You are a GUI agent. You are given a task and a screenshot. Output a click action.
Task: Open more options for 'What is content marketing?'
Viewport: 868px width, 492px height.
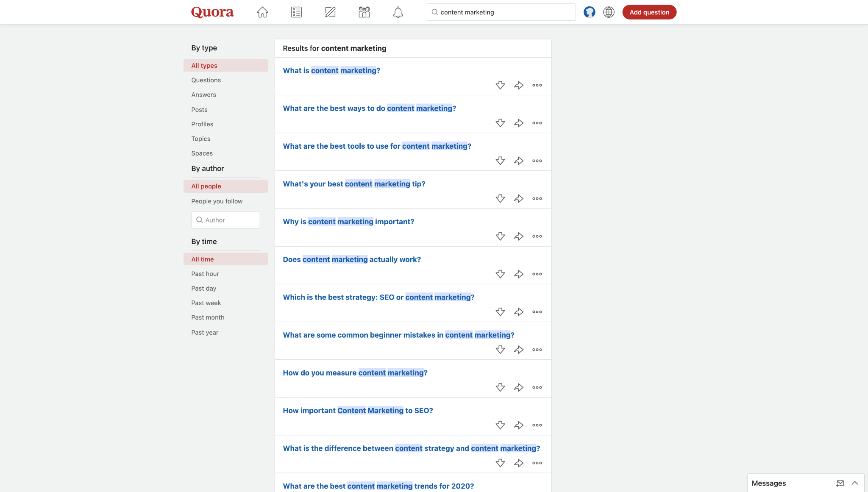537,85
